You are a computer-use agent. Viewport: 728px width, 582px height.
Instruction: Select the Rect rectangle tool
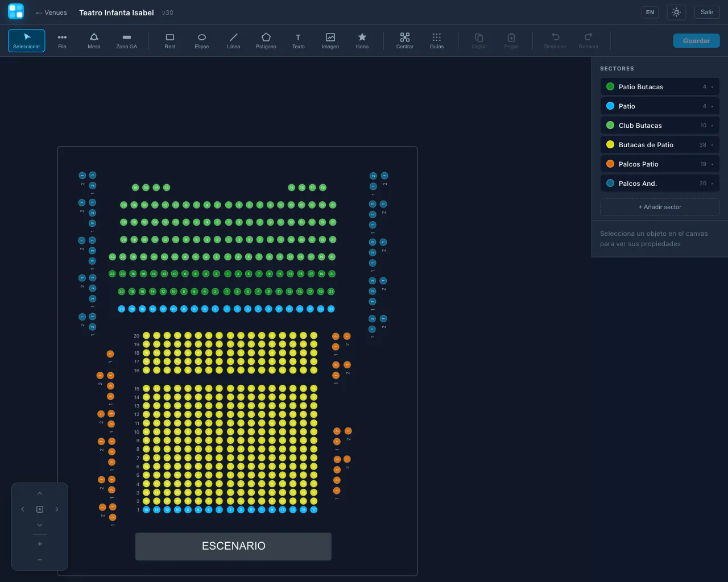pos(170,41)
